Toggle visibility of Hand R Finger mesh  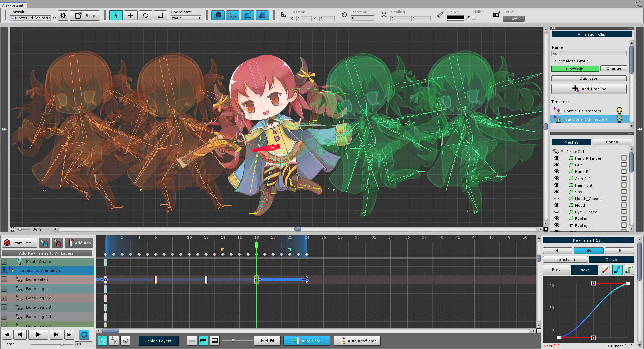point(557,158)
